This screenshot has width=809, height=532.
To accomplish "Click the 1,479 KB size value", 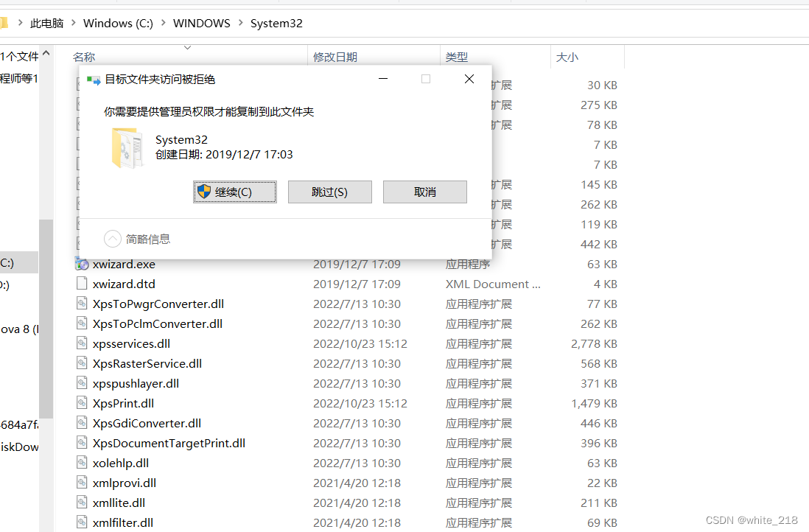I will (594, 404).
